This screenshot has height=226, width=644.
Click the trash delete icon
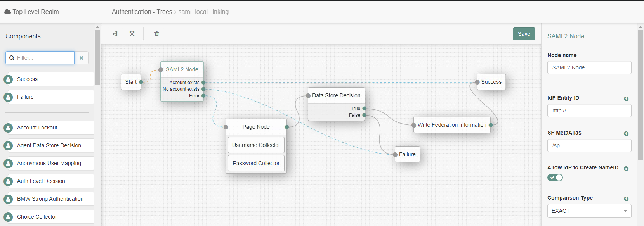pyautogui.click(x=156, y=34)
